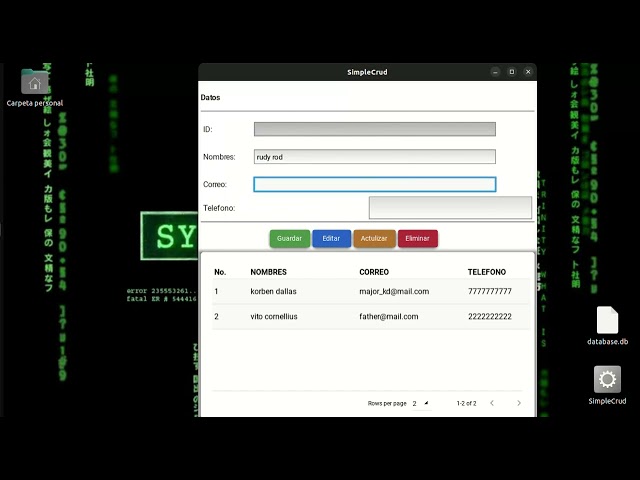Click the blue Editar button

331,238
